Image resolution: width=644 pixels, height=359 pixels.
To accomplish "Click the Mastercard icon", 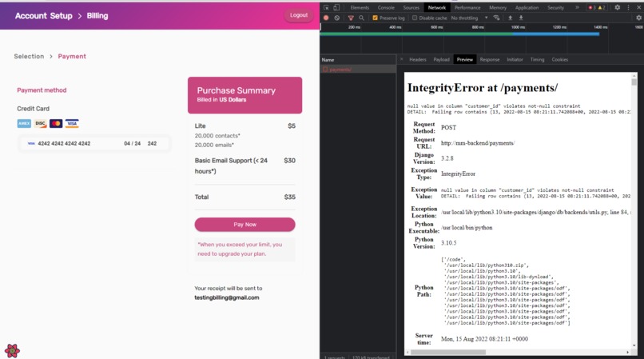I will 56,123.
